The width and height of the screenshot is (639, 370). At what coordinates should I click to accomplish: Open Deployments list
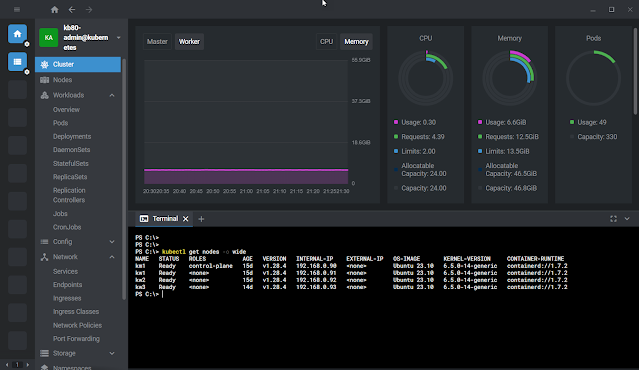(x=72, y=137)
